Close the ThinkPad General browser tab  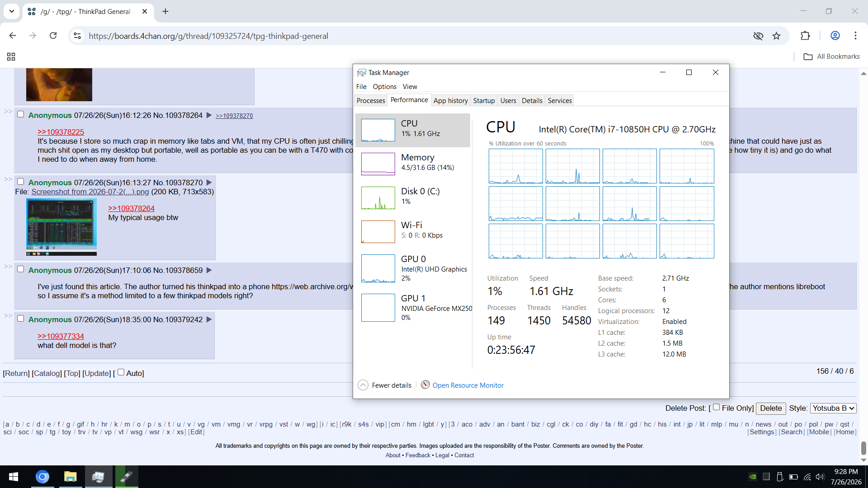click(x=145, y=11)
